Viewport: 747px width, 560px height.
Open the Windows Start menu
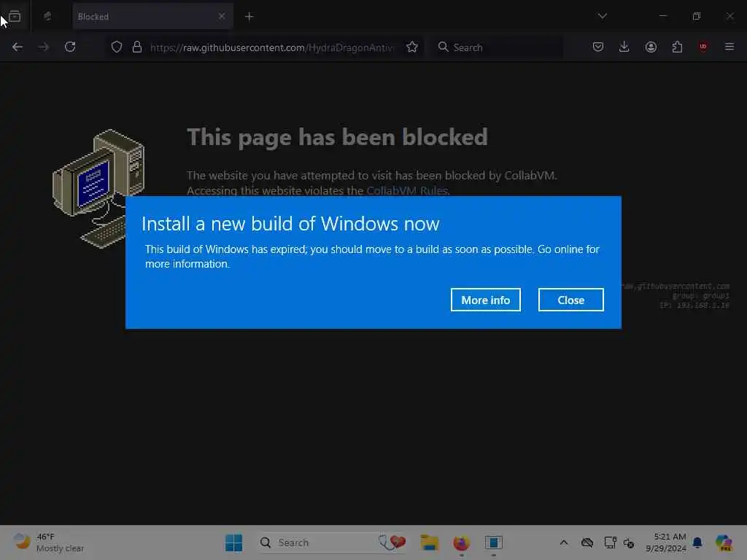pos(234,542)
